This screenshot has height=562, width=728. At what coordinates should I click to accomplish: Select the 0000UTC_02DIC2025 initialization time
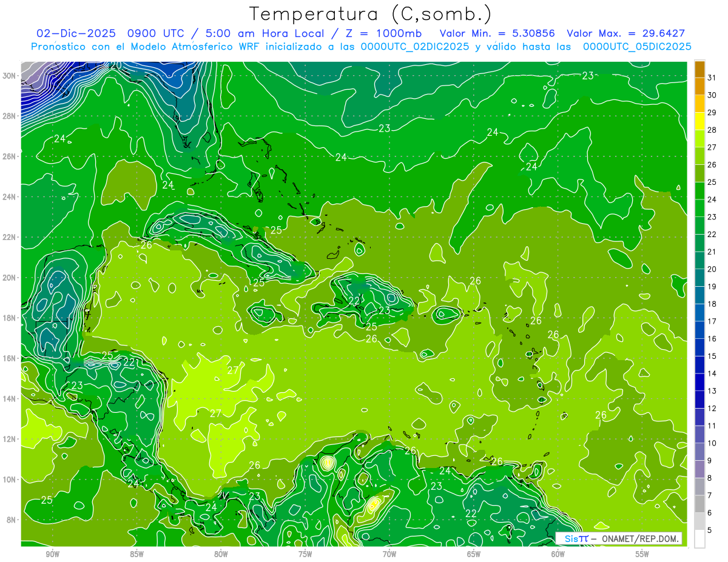[x=414, y=47]
